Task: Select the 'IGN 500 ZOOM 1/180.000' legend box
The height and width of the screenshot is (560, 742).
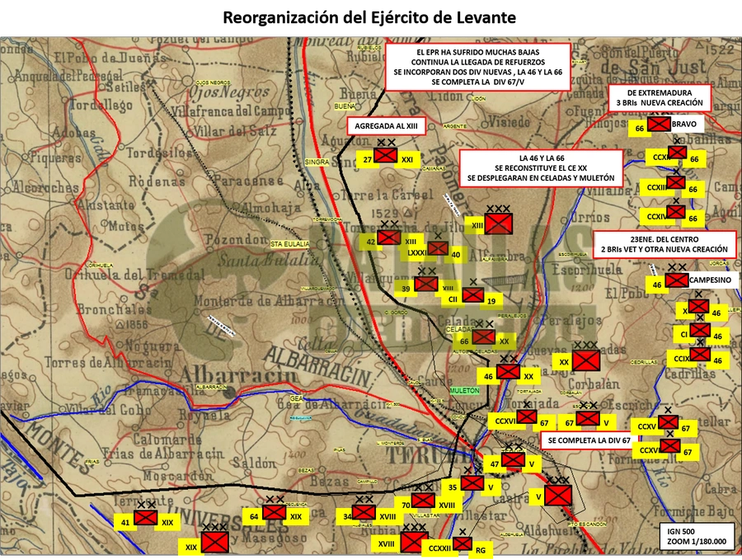Action: (697, 537)
